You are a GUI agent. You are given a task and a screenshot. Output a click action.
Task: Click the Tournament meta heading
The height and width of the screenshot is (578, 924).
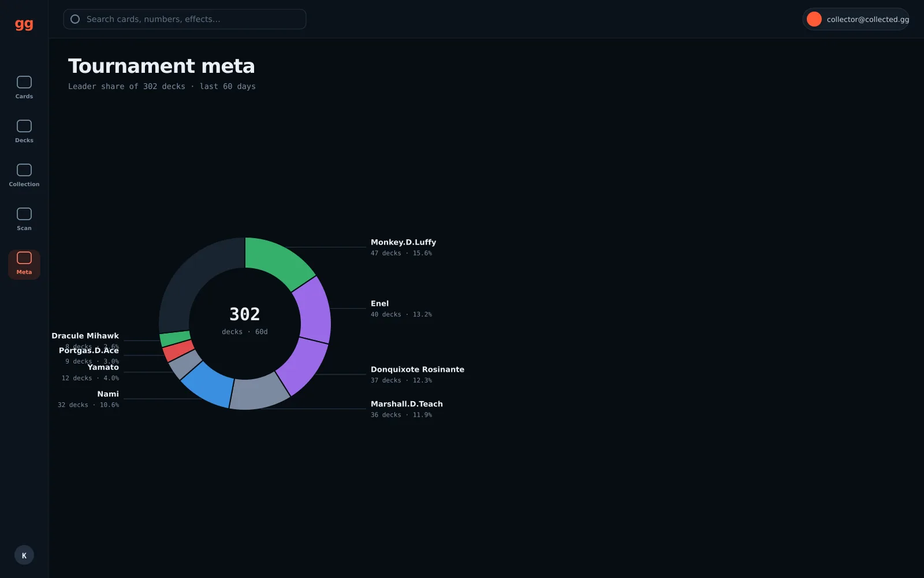(162, 66)
